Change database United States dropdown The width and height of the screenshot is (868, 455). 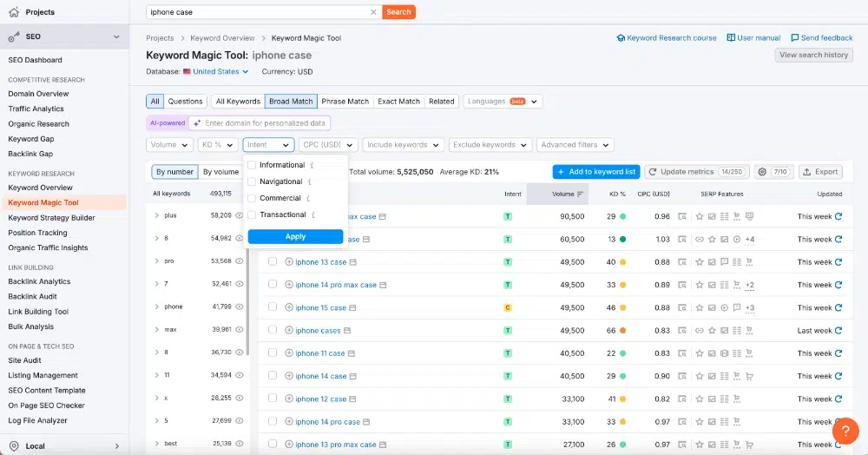(x=216, y=71)
